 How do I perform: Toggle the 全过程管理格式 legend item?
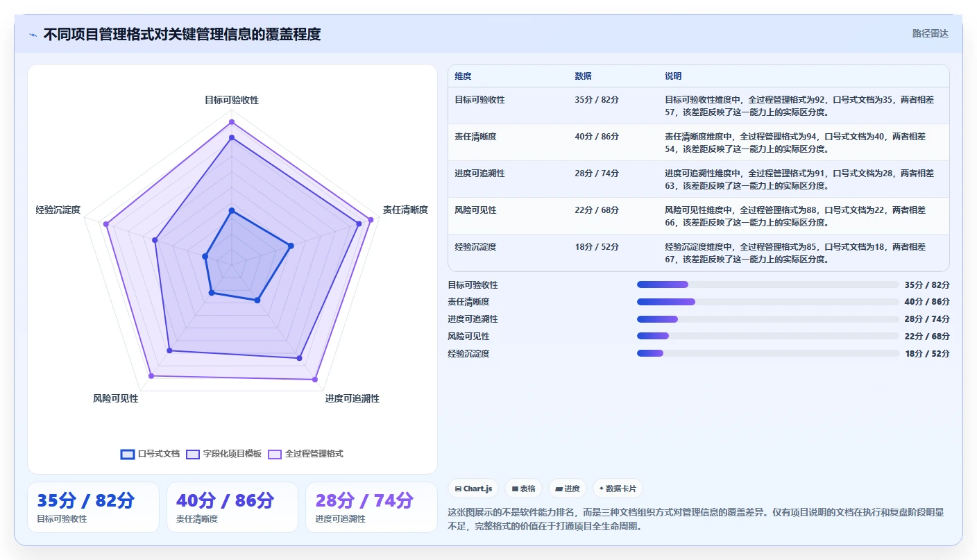pyautogui.click(x=305, y=454)
